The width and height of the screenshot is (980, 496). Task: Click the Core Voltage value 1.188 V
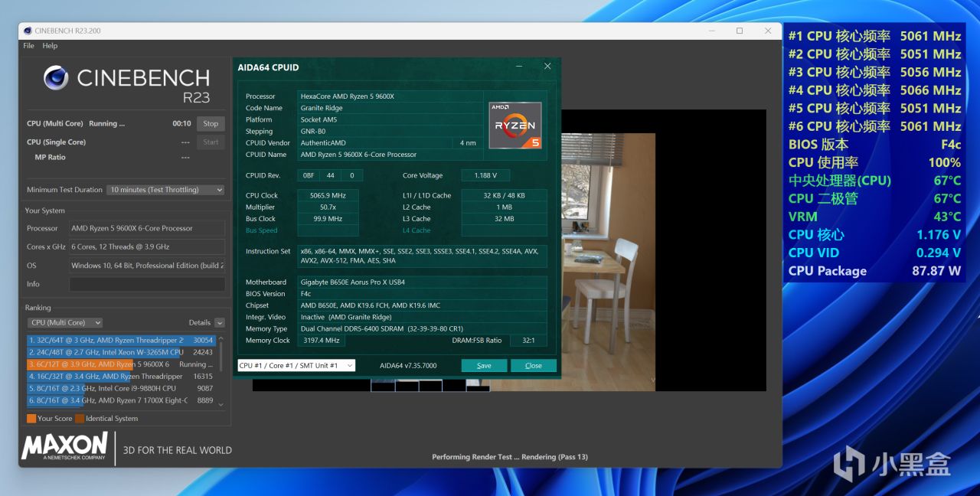coord(485,175)
